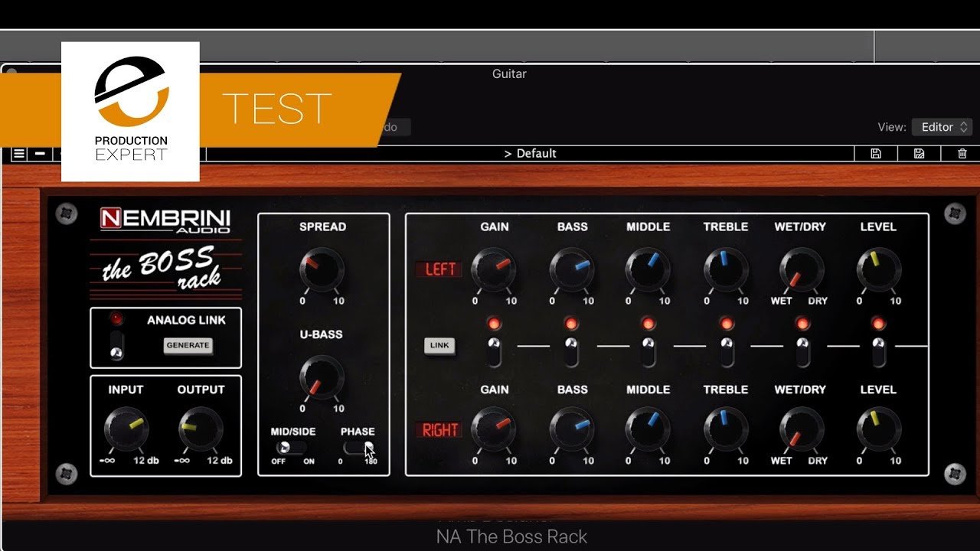The width and height of the screenshot is (980, 551).
Task: Click the red RIGHT channel label
Action: click(x=439, y=430)
